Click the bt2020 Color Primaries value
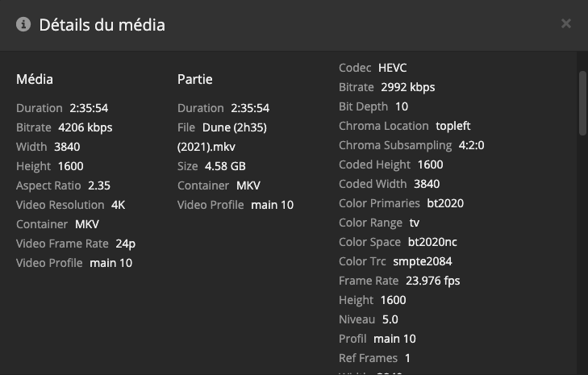 [x=445, y=203]
